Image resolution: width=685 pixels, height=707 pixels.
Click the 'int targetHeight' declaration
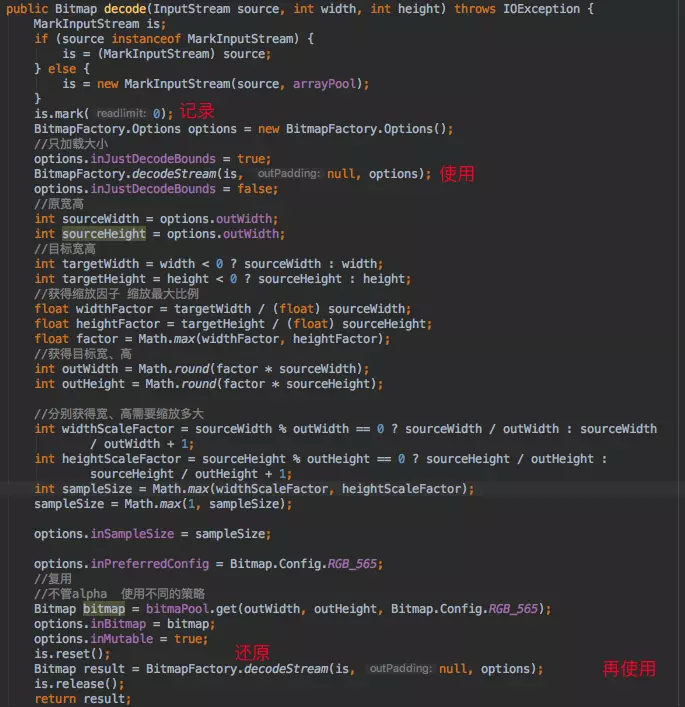click(223, 279)
